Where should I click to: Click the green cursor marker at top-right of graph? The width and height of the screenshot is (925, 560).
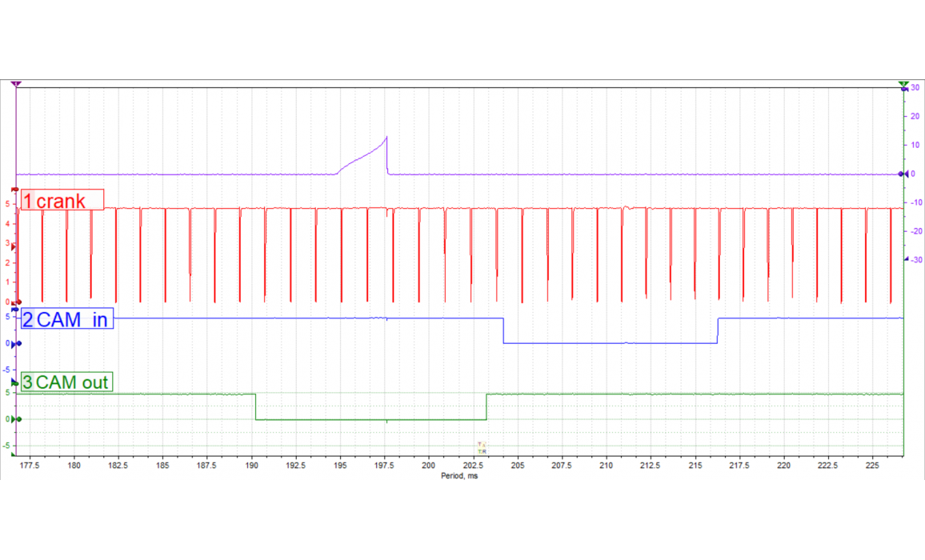[903, 84]
